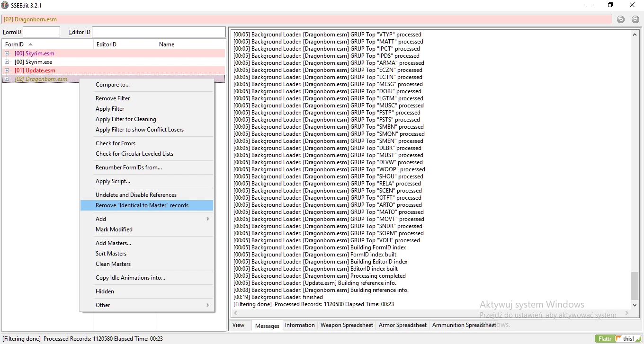Choose Copy Idle Animations into...

147,278
